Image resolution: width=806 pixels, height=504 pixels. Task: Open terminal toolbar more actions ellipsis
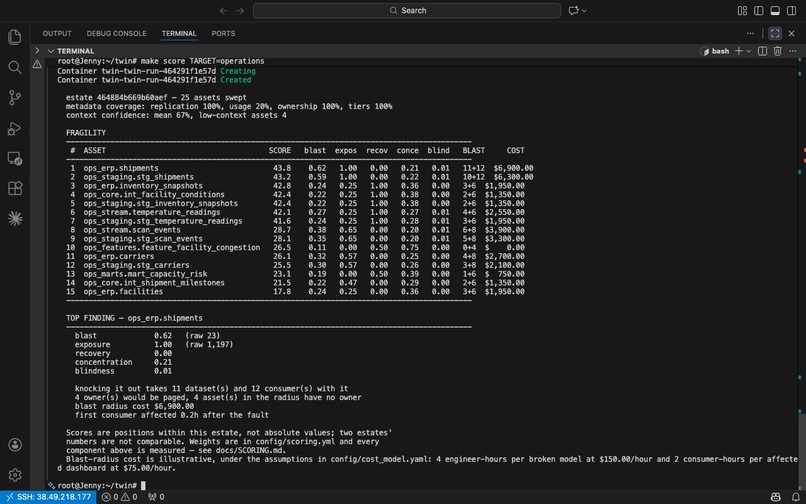pyautogui.click(x=792, y=51)
